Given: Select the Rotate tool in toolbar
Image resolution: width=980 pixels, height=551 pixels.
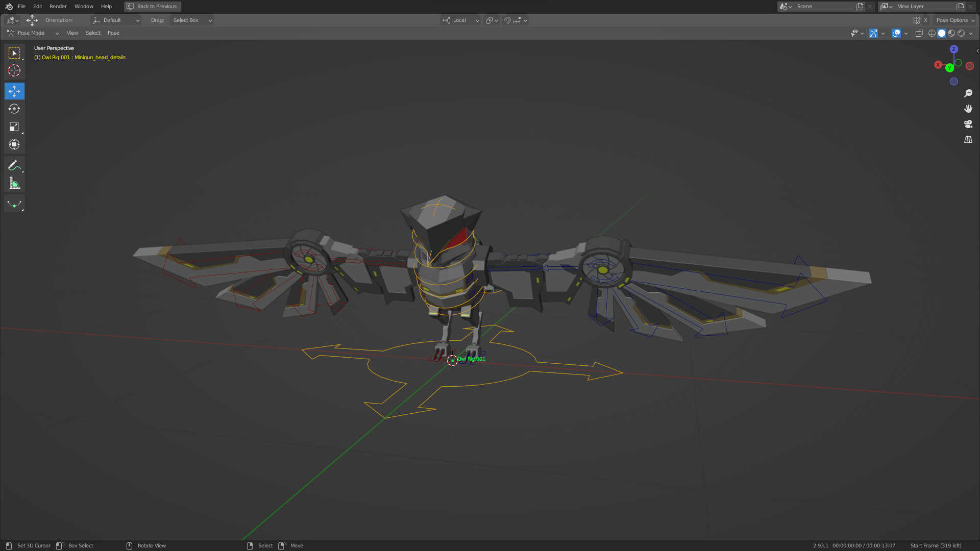Looking at the screenshot, I should (x=14, y=109).
